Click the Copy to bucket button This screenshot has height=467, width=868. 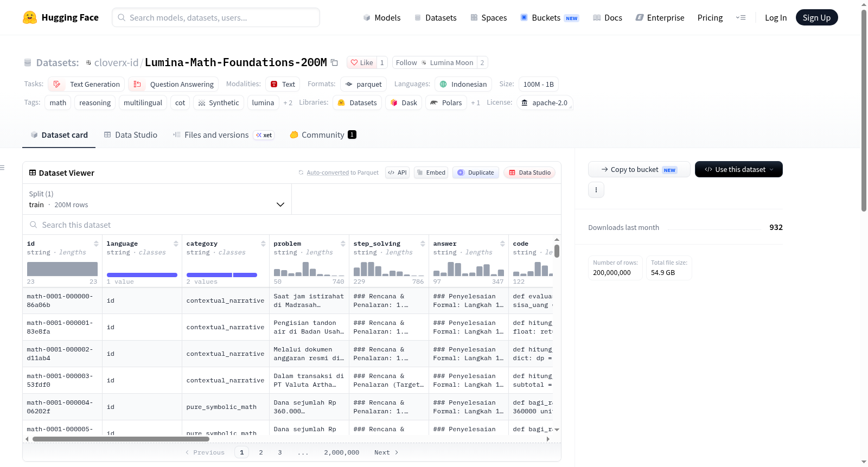coord(639,169)
